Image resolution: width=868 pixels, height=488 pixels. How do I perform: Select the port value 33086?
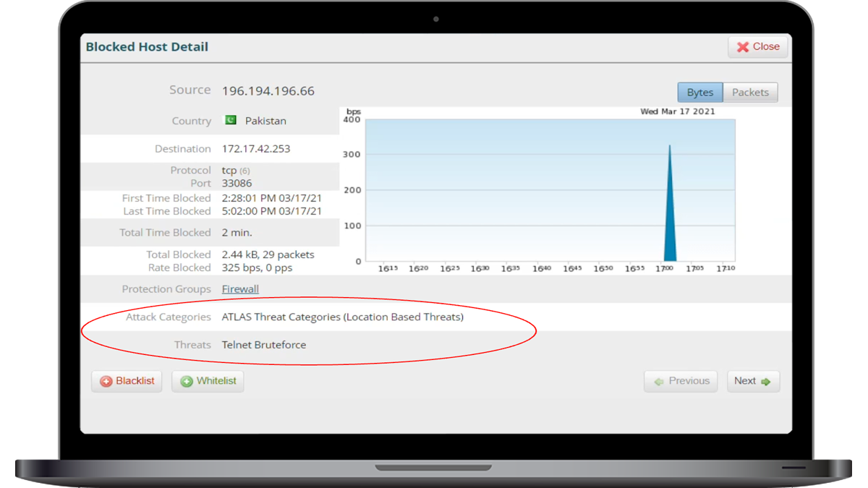[237, 184]
